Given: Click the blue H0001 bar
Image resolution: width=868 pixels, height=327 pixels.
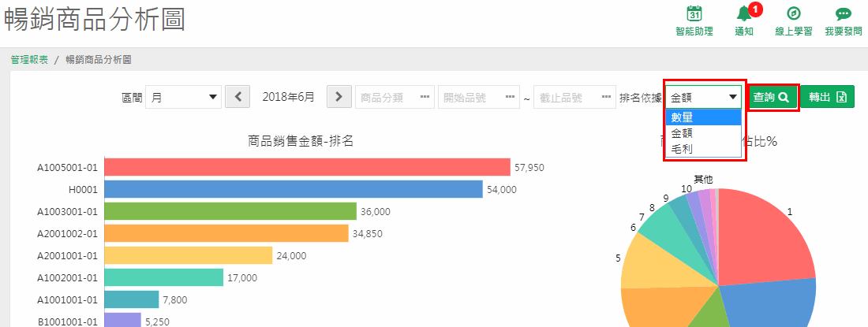Looking at the screenshot, I should [x=294, y=189].
